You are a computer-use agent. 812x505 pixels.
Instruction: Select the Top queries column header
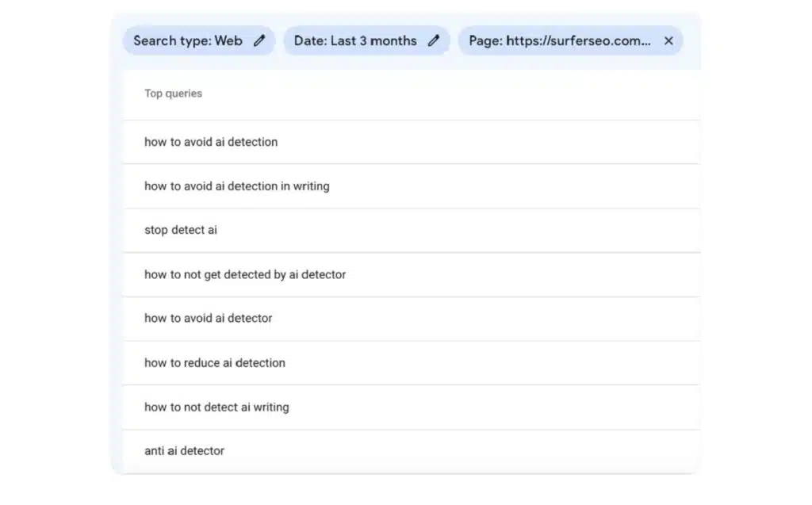point(173,93)
